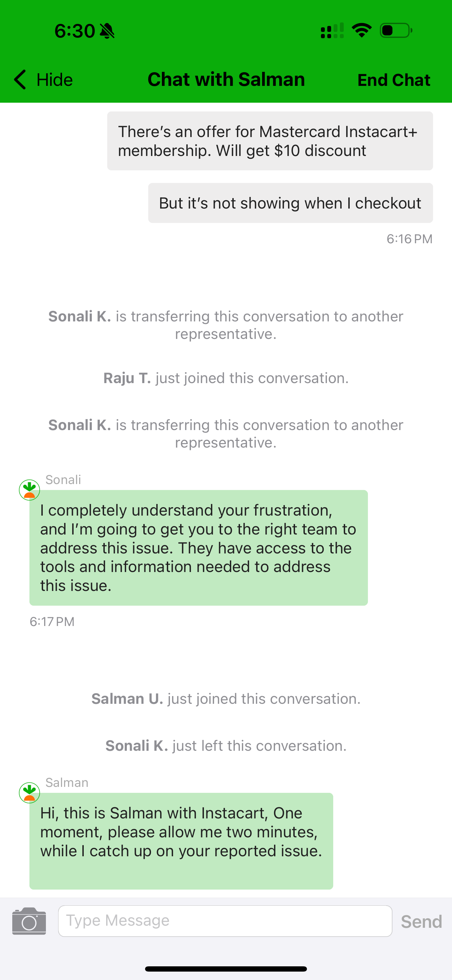This screenshot has width=452, height=980.
Task: Tap the silent mode bell icon
Action: 107,31
